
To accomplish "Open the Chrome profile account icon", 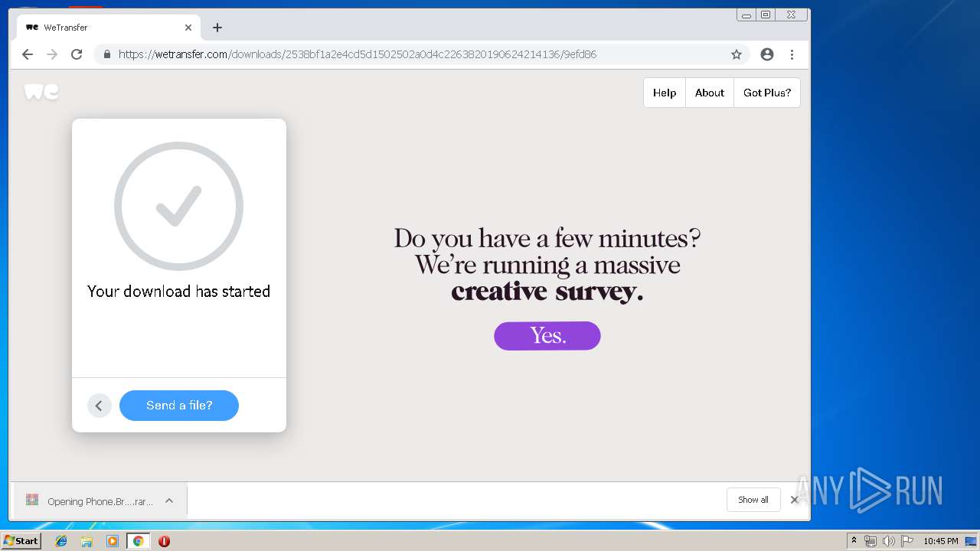I will tap(767, 54).
